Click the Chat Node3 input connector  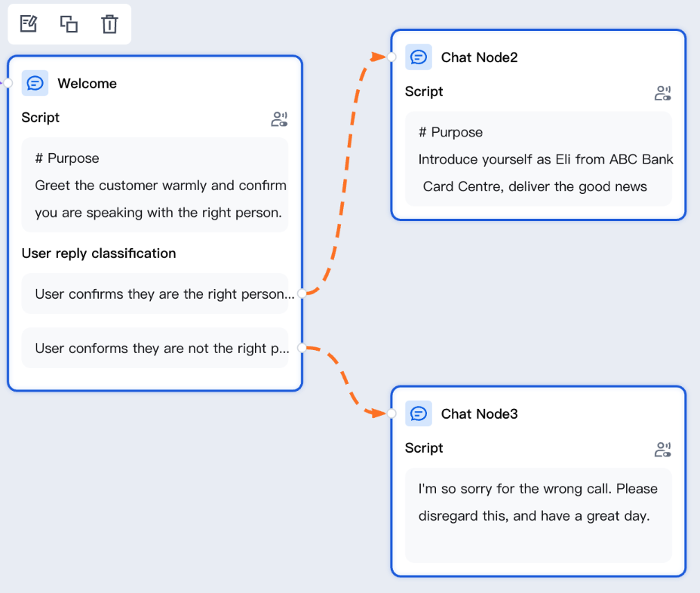click(391, 413)
